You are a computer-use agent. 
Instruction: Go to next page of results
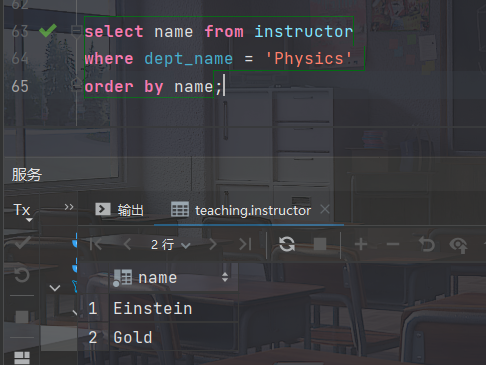(x=212, y=245)
